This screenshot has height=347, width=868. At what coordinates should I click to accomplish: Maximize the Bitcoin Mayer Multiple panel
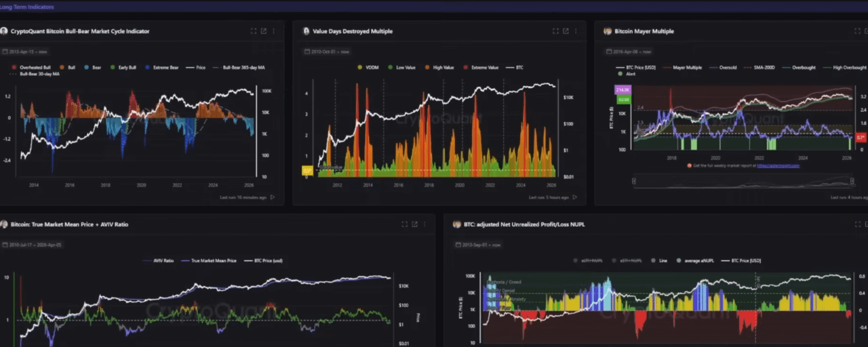point(858,31)
